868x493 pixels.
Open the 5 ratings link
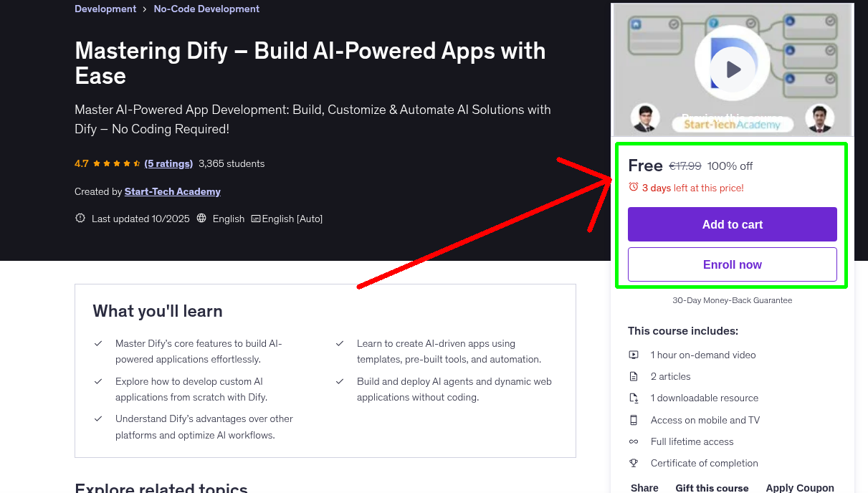pyautogui.click(x=168, y=163)
